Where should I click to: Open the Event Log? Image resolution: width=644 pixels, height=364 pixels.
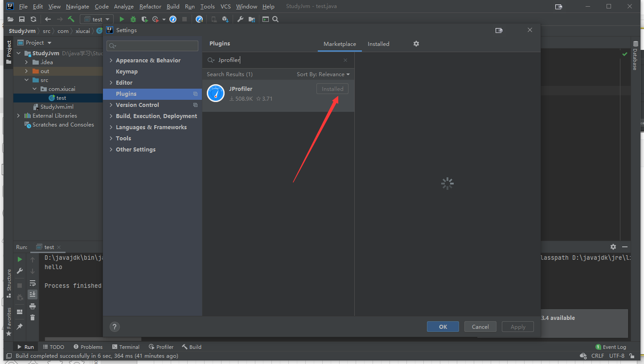[611, 347]
